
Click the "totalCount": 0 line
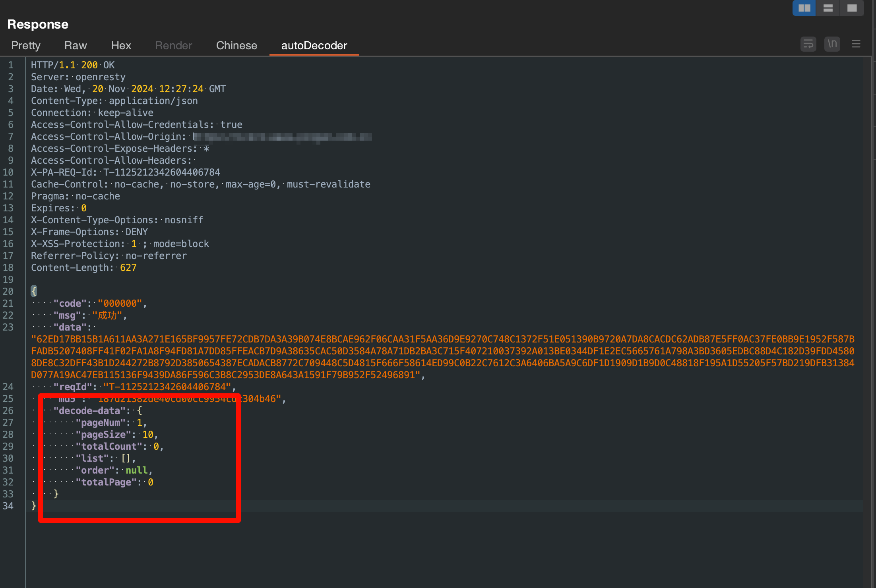[120, 446]
